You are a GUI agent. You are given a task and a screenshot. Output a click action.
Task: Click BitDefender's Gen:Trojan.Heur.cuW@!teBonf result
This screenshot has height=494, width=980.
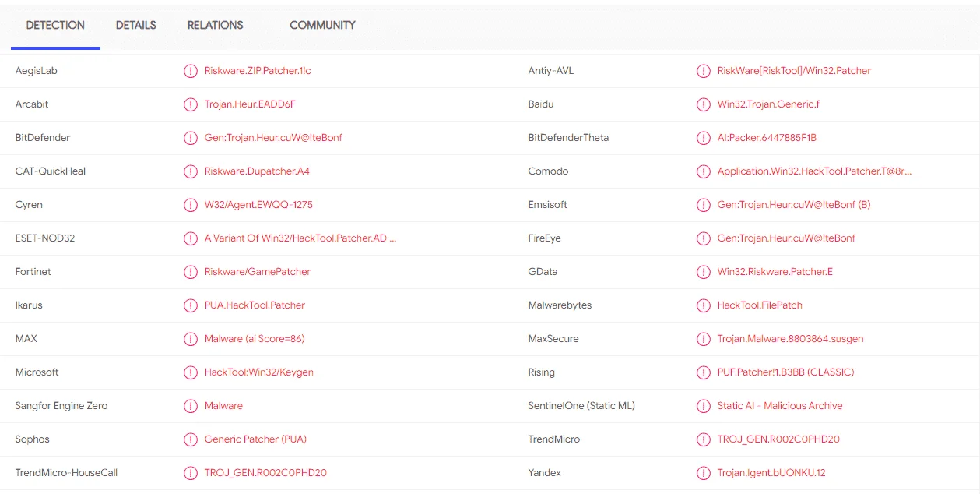point(273,138)
